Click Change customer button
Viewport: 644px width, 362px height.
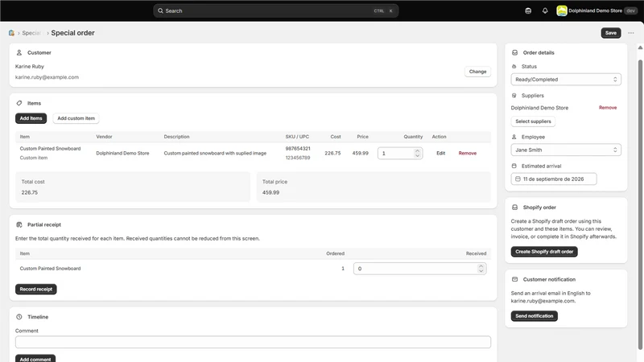[x=477, y=72]
